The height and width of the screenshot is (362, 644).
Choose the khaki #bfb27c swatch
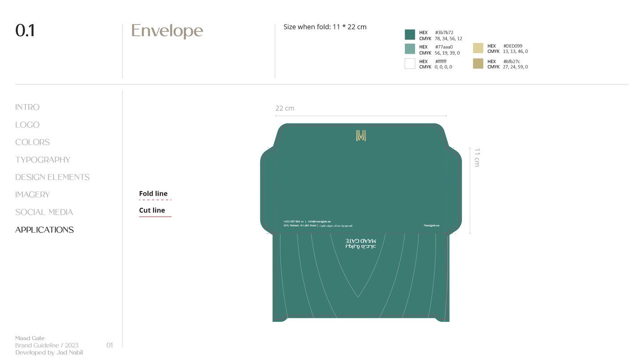(478, 64)
